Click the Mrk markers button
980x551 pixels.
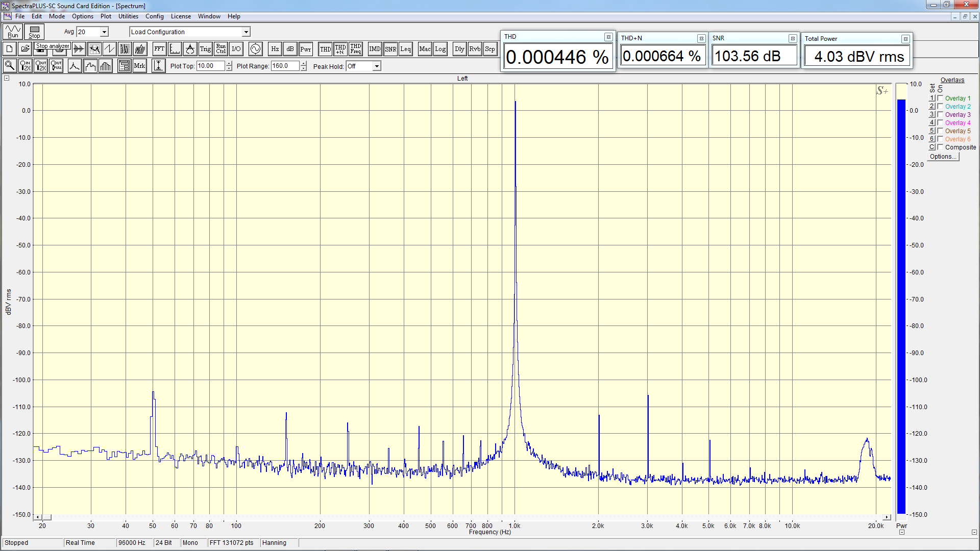139,66
